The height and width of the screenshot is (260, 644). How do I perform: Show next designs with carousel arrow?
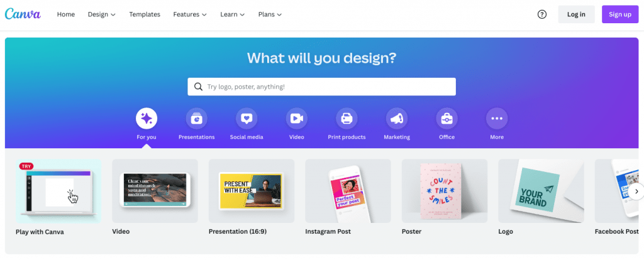637,191
